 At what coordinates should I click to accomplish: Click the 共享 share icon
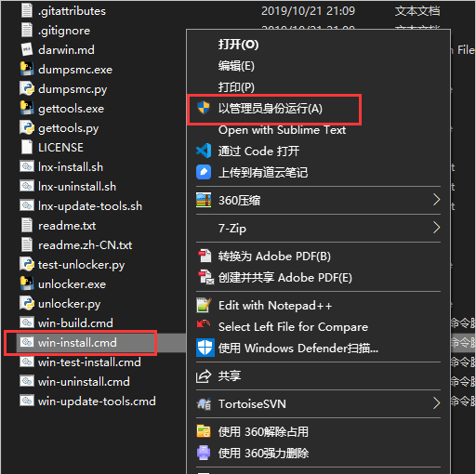tap(204, 376)
